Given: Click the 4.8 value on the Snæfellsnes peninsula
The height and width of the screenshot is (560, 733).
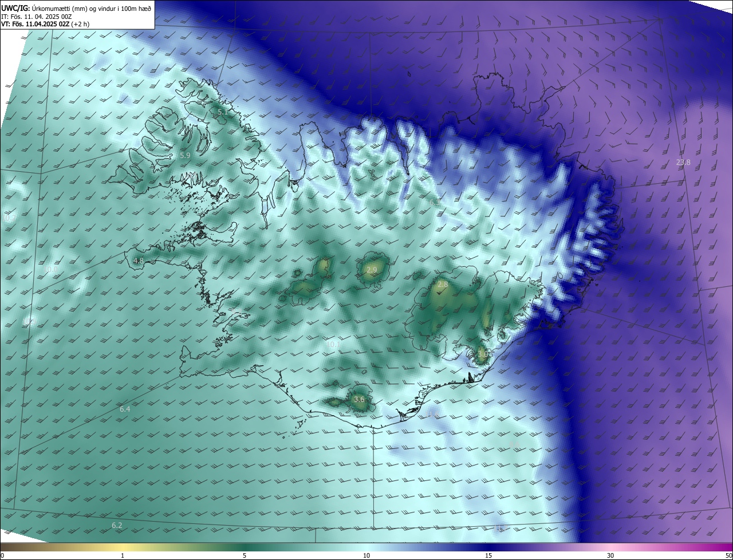Looking at the screenshot, I should coord(138,261).
